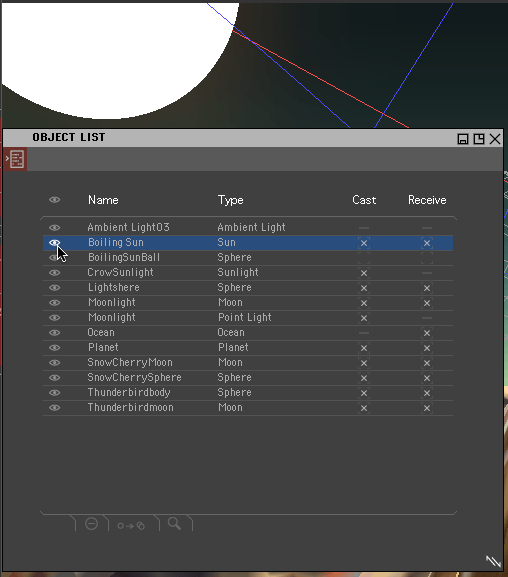Select the Lightshere object row
Screen dimensions: 508x577
click(248, 288)
